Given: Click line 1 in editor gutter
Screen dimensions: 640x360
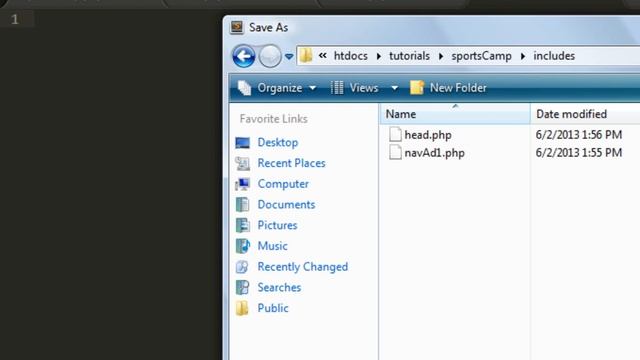Looking at the screenshot, I should pyautogui.click(x=15, y=19).
